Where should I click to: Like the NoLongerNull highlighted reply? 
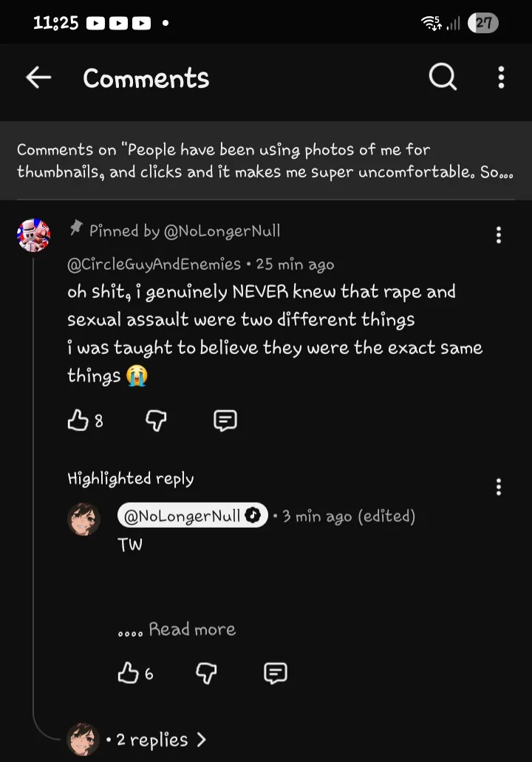[129, 673]
